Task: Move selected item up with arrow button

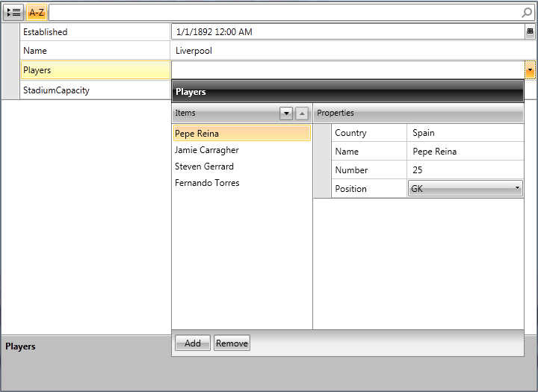Action: click(302, 113)
